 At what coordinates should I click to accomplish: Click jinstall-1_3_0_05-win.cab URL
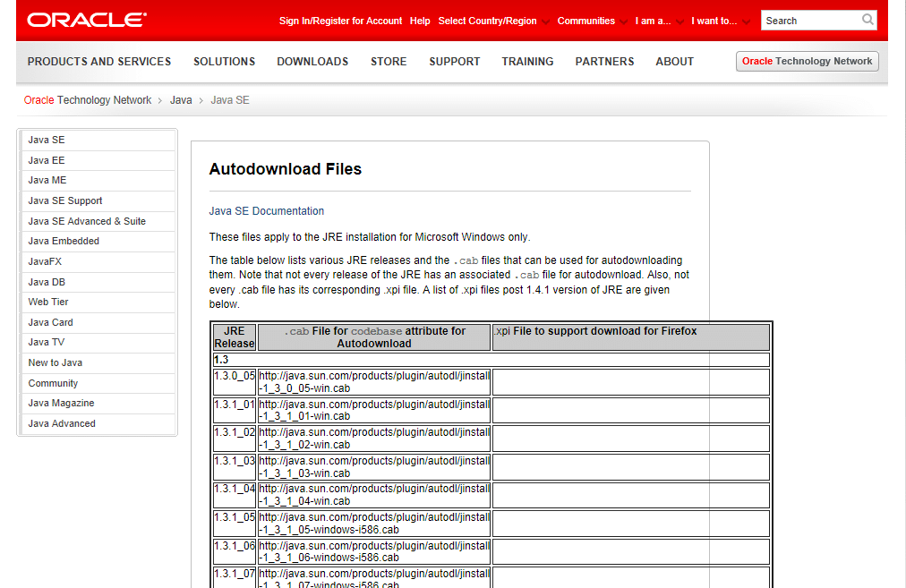tap(374, 382)
